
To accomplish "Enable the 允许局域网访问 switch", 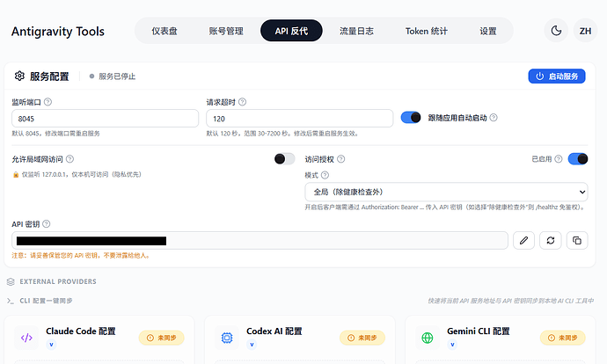I will point(284,158).
